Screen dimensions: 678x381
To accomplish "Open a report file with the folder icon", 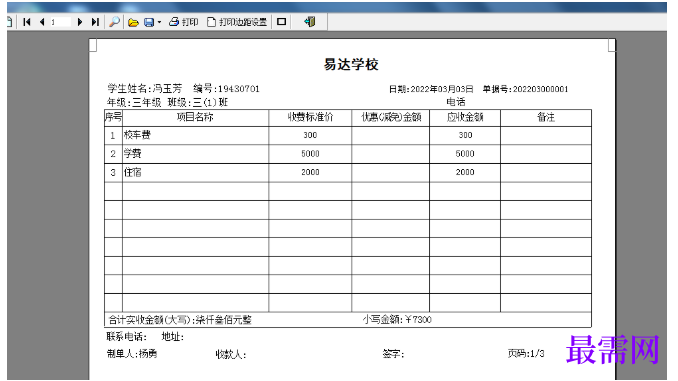I will click(x=133, y=22).
